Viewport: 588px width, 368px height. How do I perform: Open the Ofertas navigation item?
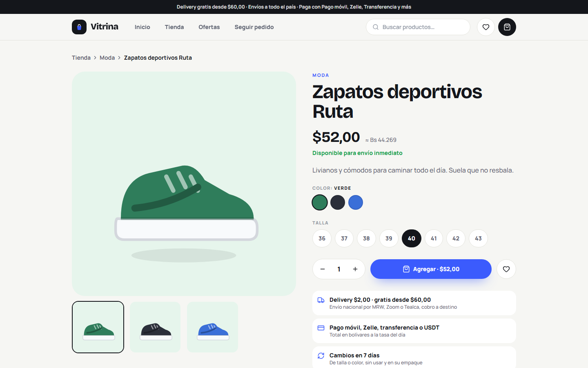pyautogui.click(x=209, y=27)
